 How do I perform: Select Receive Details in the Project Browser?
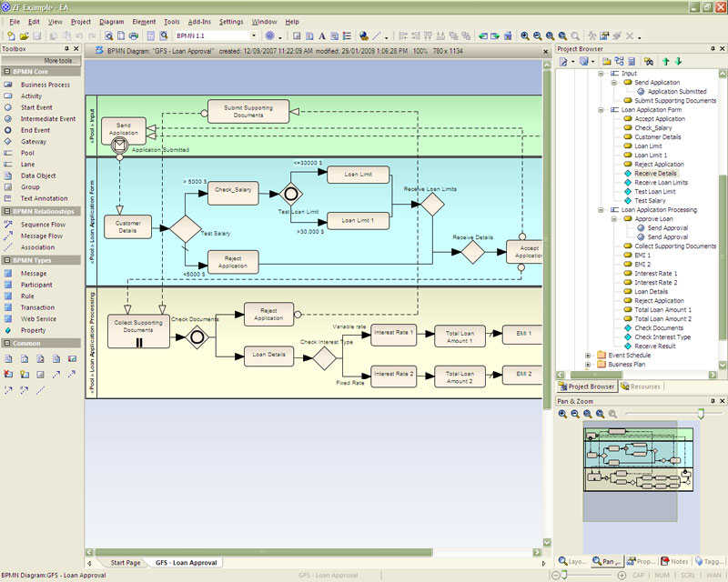tap(654, 173)
